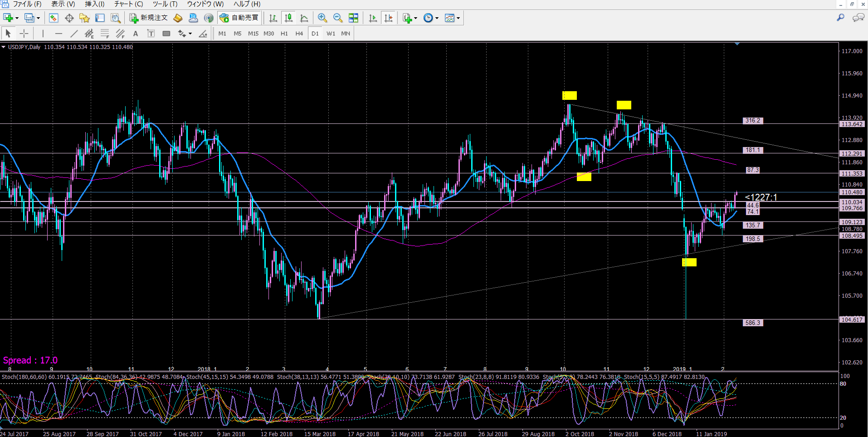The width and height of the screenshot is (868, 437).
Task: Expand the profiles dropdown arrow
Action: [38, 18]
